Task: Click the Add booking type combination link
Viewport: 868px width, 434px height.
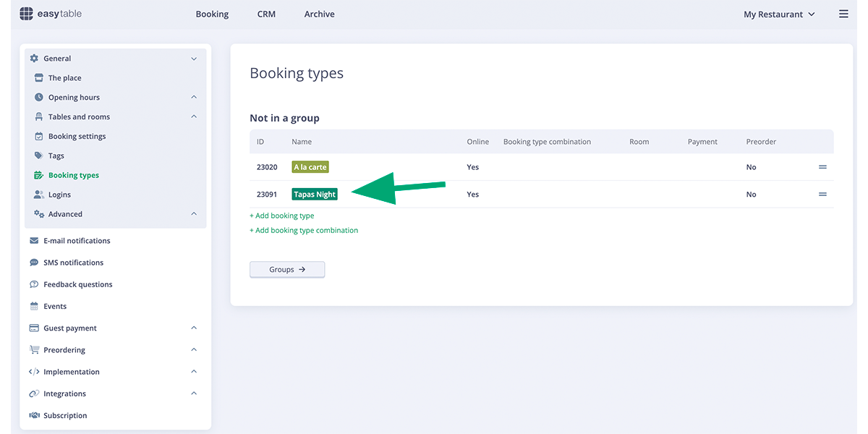Action: (x=304, y=229)
